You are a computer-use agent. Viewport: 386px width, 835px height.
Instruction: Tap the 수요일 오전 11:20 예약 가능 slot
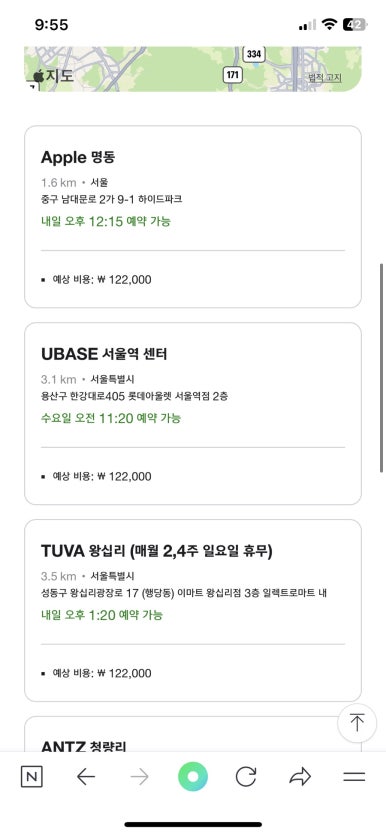pyautogui.click(x=111, y=418)
